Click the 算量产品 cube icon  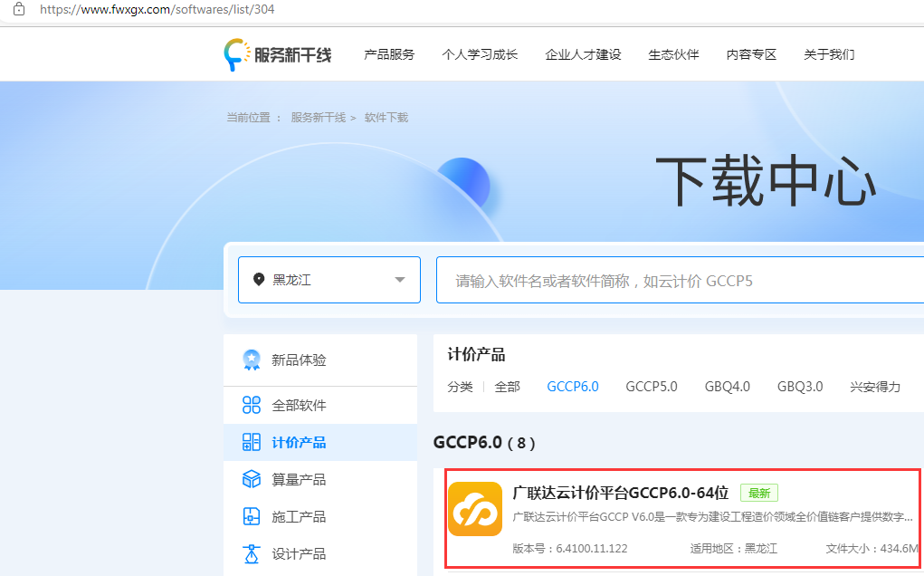[x=252, y=479]
